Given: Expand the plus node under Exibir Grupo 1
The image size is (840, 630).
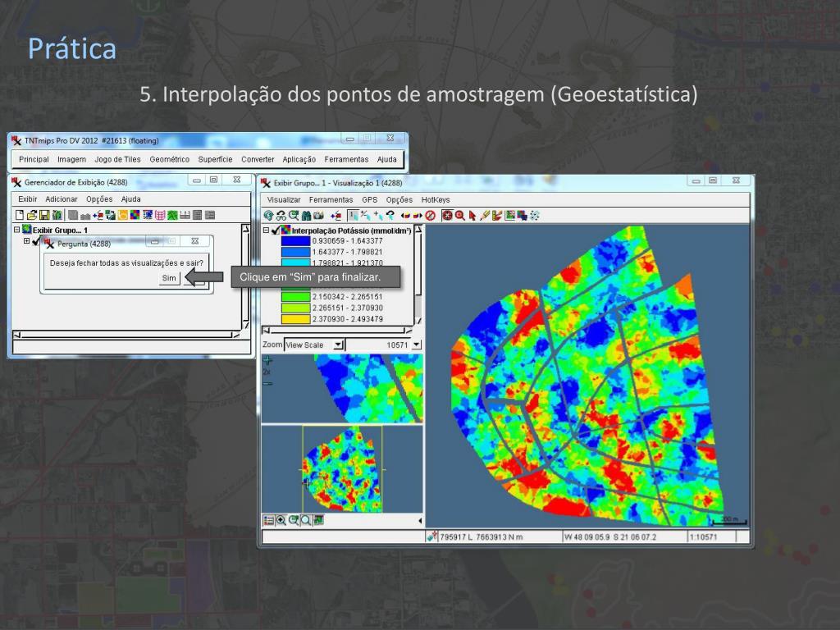Looking at the screenshot, I should click(x=27, y=241).
